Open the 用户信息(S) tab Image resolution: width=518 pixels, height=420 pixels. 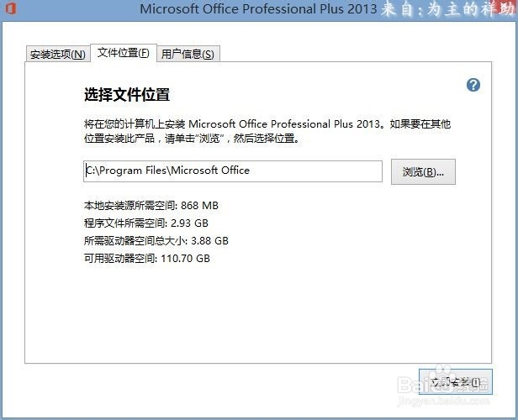(188, 54)
